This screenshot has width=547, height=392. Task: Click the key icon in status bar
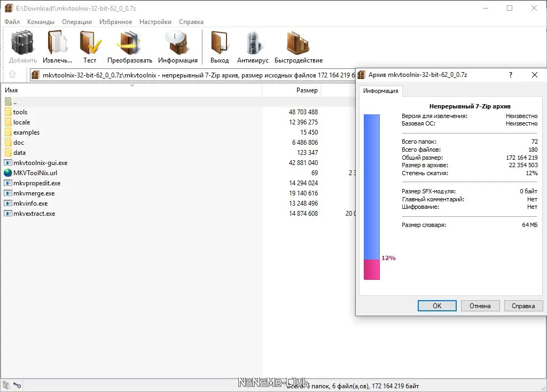tap(17, 385)
